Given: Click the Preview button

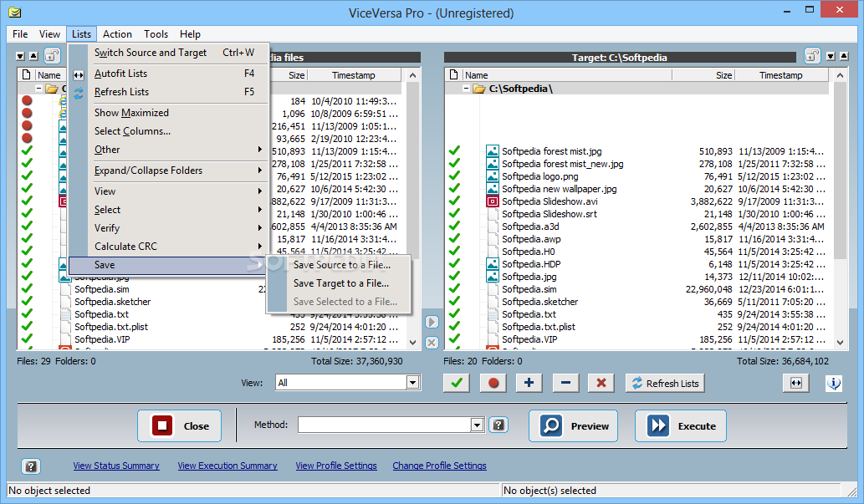Looking at the screenshot, I should pos(573,425).
